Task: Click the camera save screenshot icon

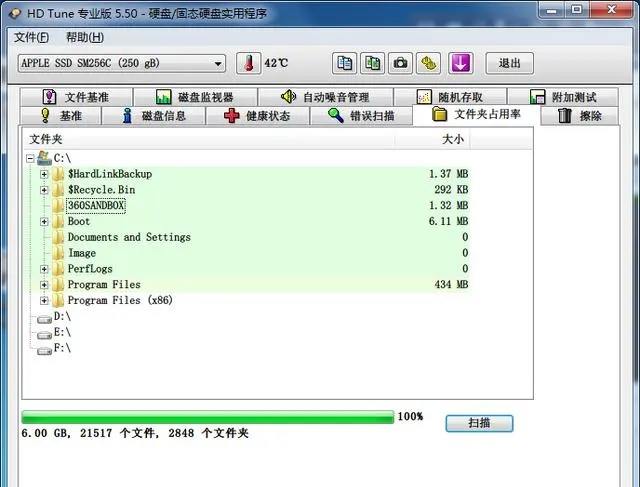Action: (401, 63)
